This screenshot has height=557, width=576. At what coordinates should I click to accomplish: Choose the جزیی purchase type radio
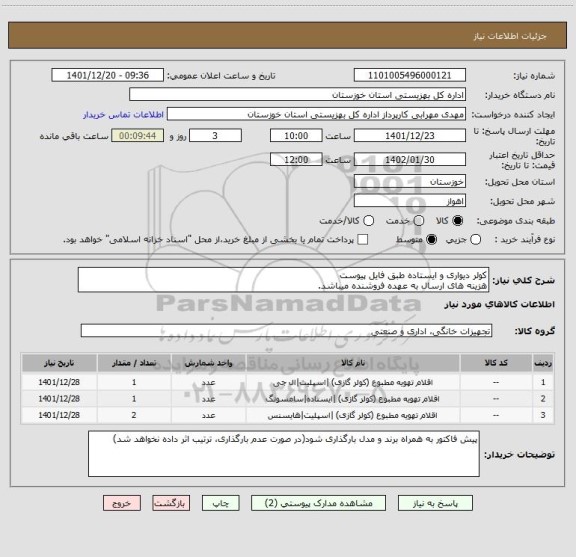tap(476, 240)
